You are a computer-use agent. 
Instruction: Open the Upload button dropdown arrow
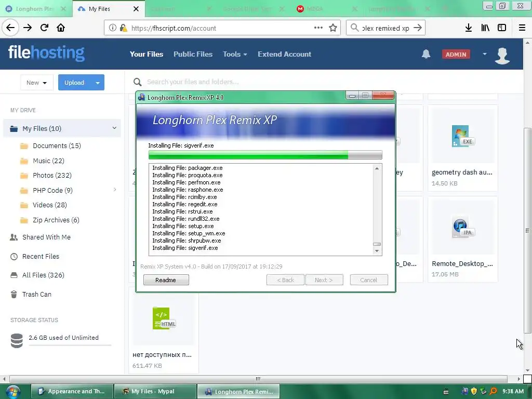[x=98, y=83]
